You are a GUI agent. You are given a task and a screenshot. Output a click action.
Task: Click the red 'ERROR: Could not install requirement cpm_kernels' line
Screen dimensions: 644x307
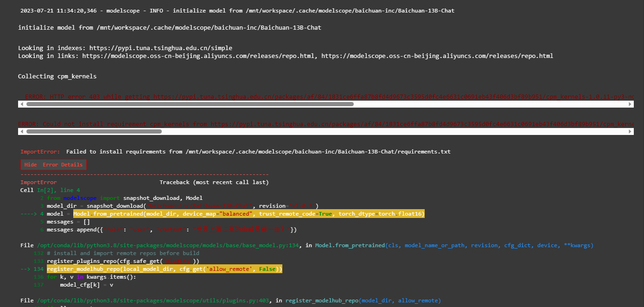(x=326, y=124)
